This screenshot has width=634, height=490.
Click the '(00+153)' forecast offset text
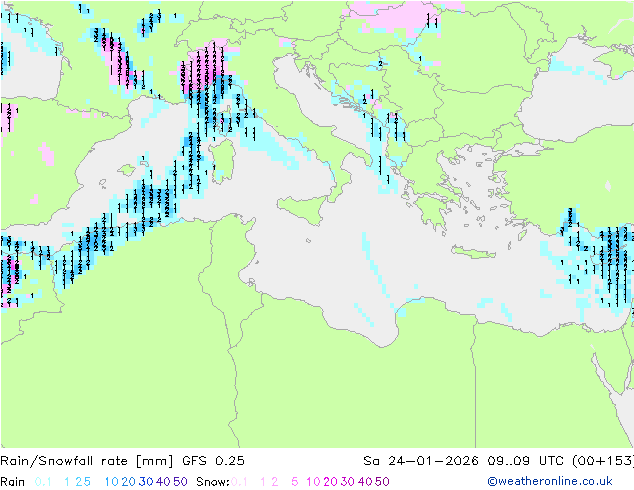[x=603, y=461]
